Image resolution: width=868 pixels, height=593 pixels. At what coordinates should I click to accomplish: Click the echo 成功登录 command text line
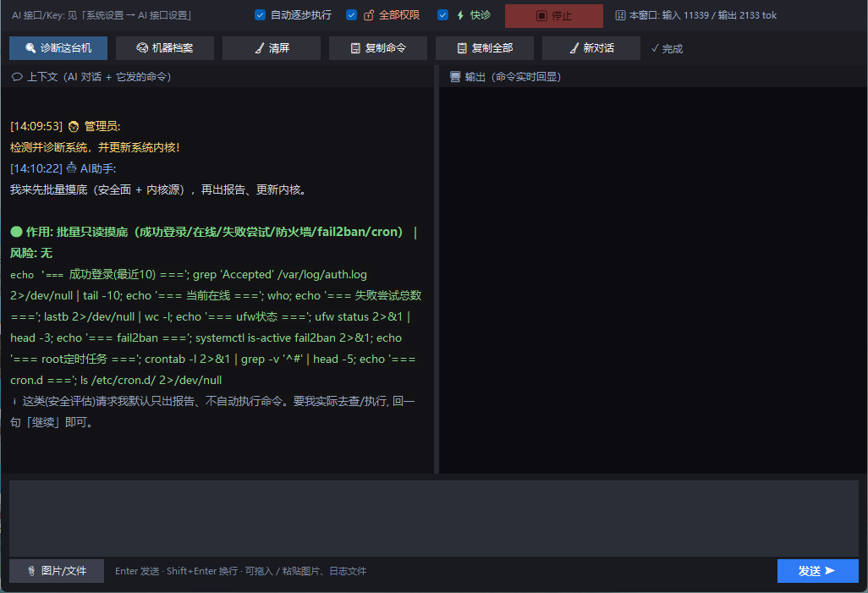click(188, 275)
